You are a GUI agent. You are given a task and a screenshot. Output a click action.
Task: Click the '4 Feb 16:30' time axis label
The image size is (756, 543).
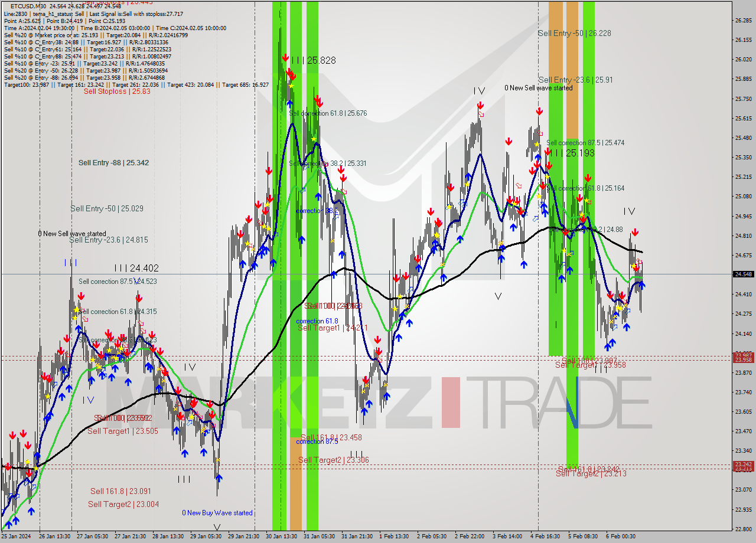[x=545, y=537]
